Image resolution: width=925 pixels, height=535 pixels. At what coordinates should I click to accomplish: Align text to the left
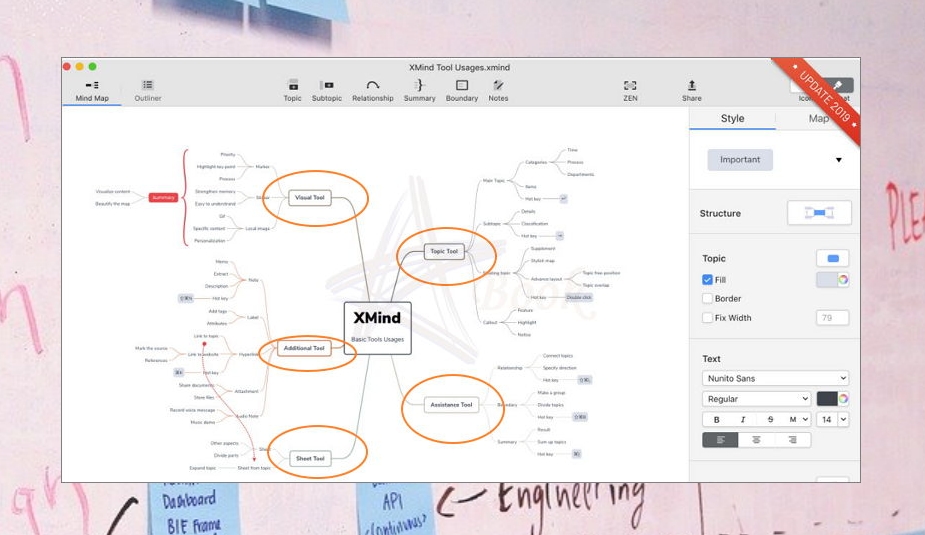pos(720,440)
